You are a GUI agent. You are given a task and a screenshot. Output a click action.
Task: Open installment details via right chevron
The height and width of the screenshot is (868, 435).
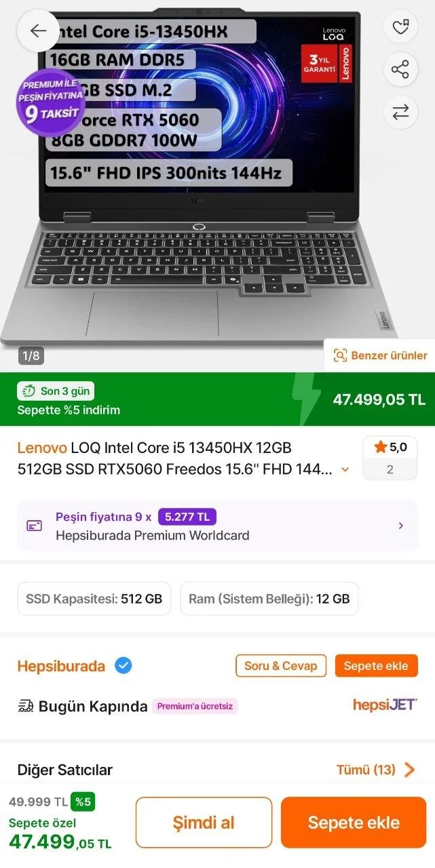(401, 526)
